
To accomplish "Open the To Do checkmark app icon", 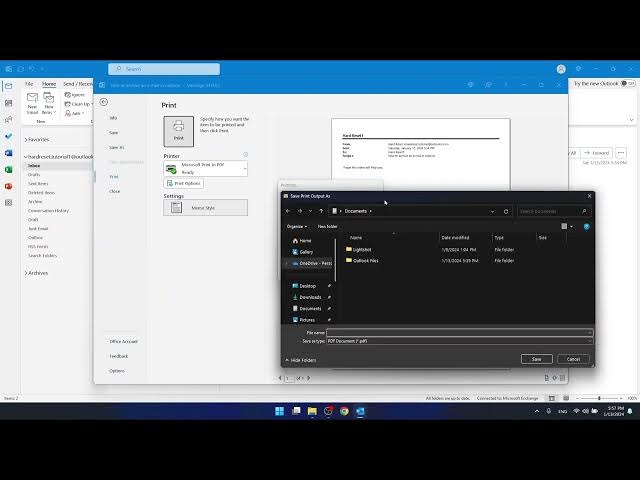I will pyautogui.click(x=8, y=136).
